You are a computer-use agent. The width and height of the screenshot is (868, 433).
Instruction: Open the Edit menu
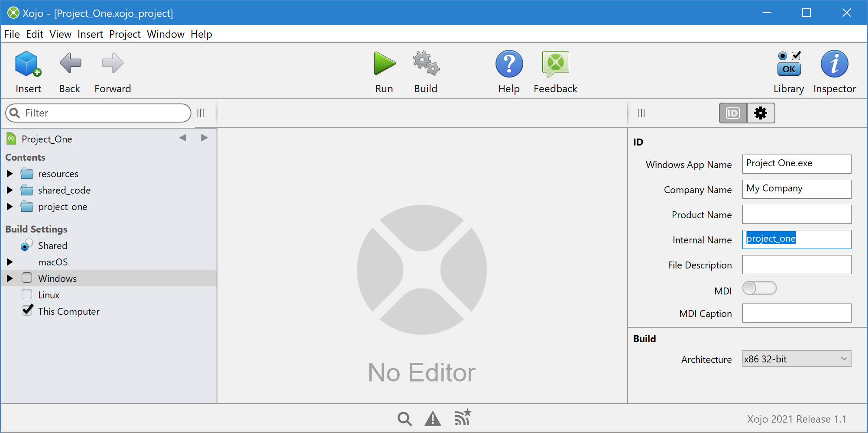35,34
